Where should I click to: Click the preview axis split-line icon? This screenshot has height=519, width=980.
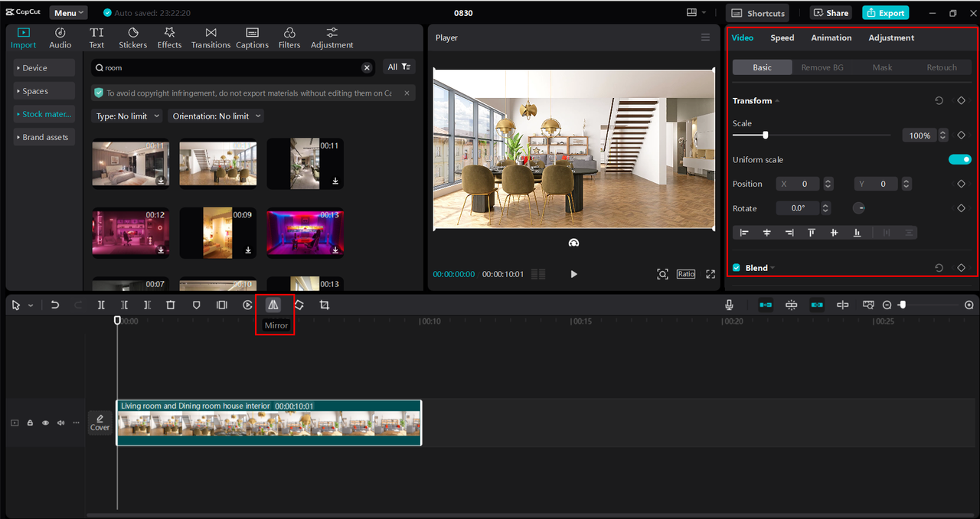click(843, 305)
